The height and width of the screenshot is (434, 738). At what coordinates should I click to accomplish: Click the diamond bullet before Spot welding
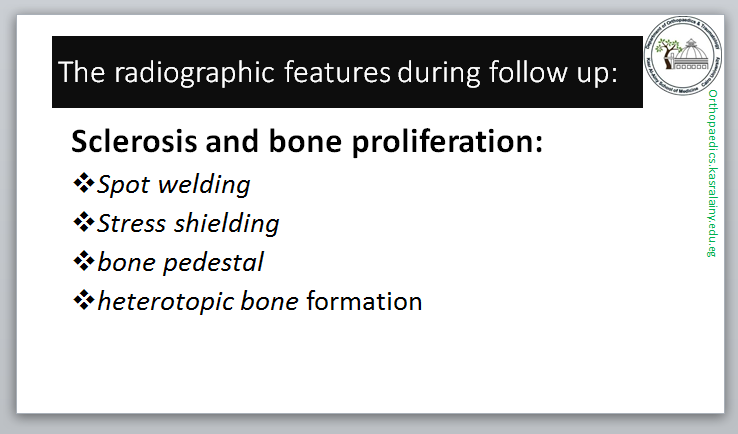82,184
